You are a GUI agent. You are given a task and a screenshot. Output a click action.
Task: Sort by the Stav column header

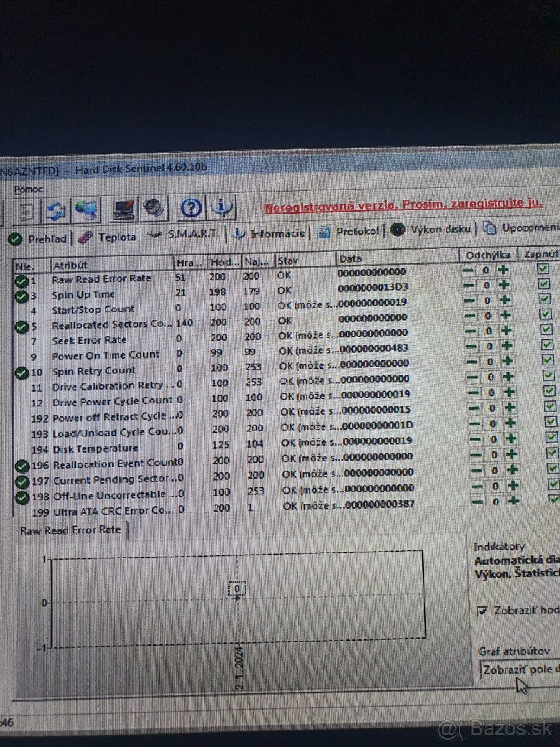click(306, 259)
